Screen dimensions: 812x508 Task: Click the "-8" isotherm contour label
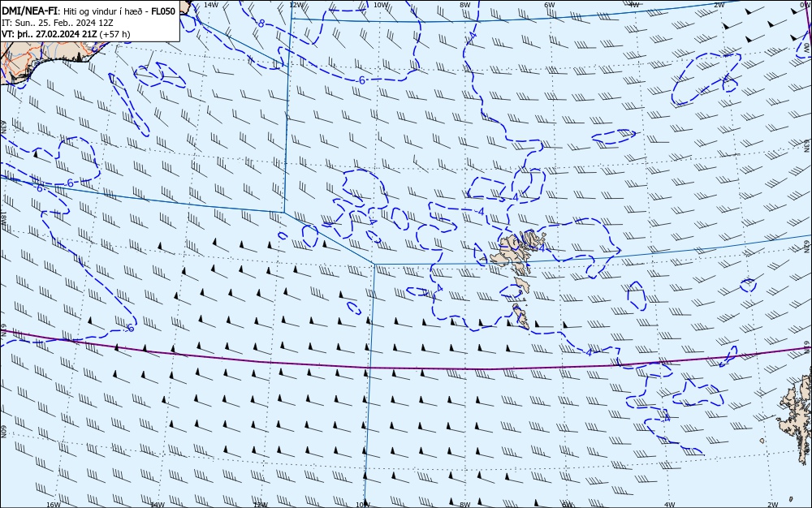point(261,24)
